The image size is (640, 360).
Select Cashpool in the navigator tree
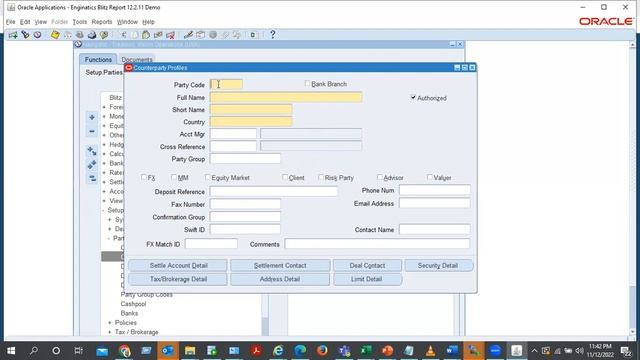click(x=133, y=304)
